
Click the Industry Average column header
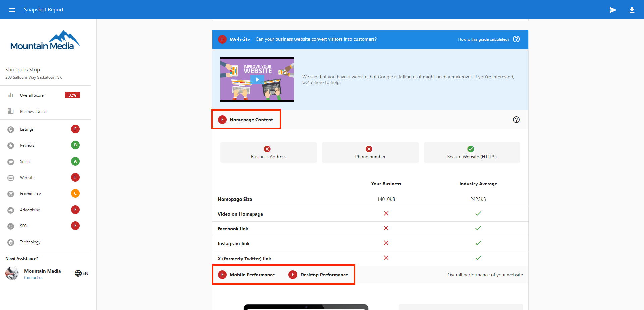[x=478, y=184]
